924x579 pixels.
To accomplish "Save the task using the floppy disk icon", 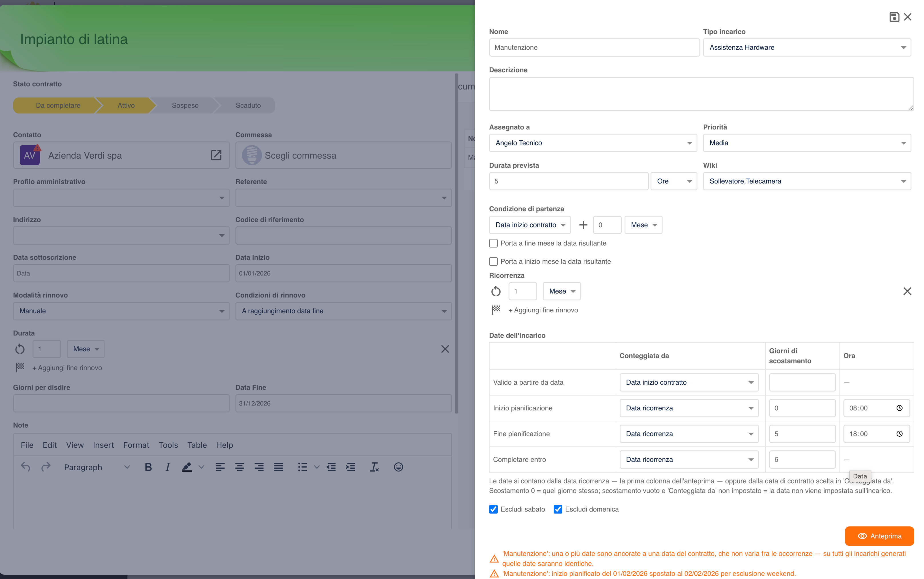I will point(894,17).
